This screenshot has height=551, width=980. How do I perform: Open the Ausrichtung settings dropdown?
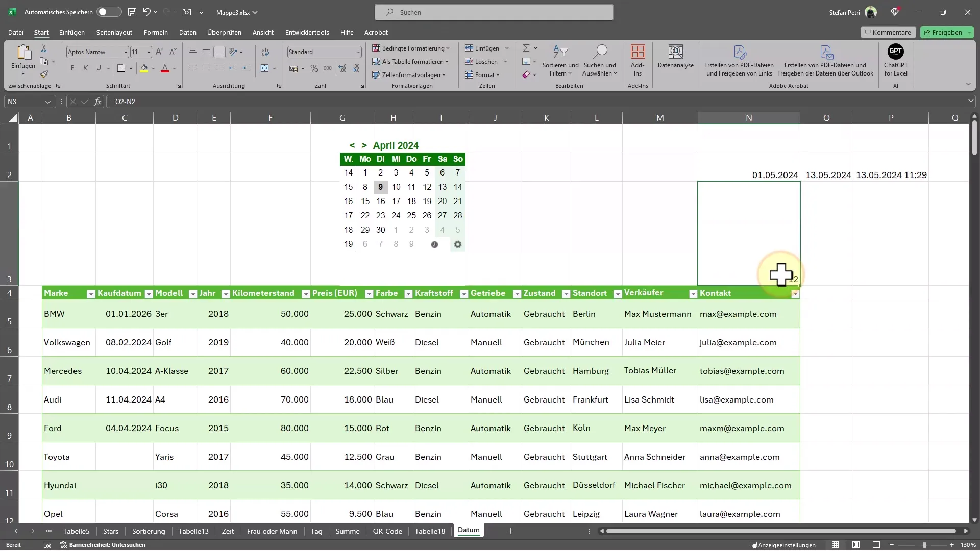tap(279, 85)
